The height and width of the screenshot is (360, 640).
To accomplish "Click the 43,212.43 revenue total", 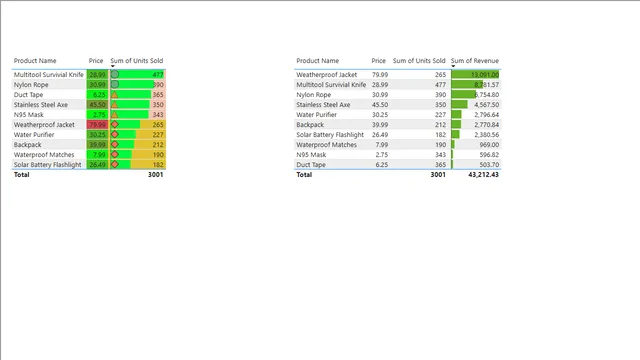I will tap(483, 175).
